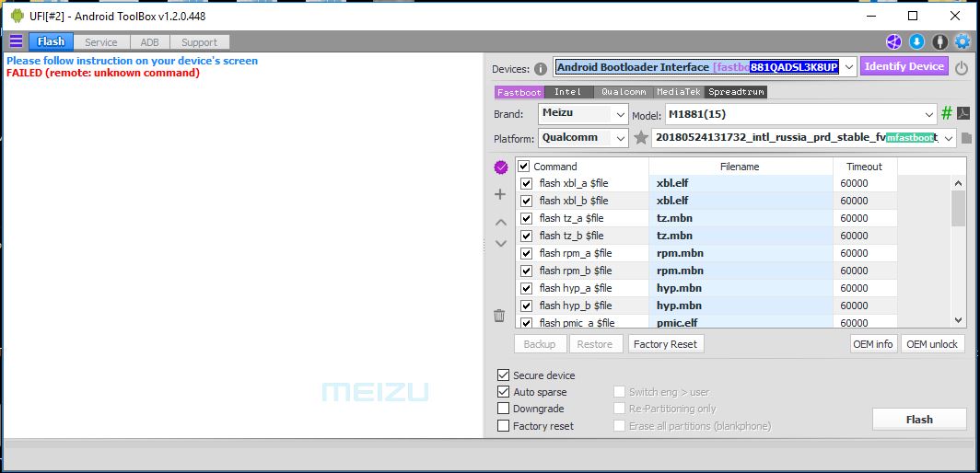This screenshot has height=473, width=980.
Task: Disable the Secure device option
Action: tap(503, 375)
